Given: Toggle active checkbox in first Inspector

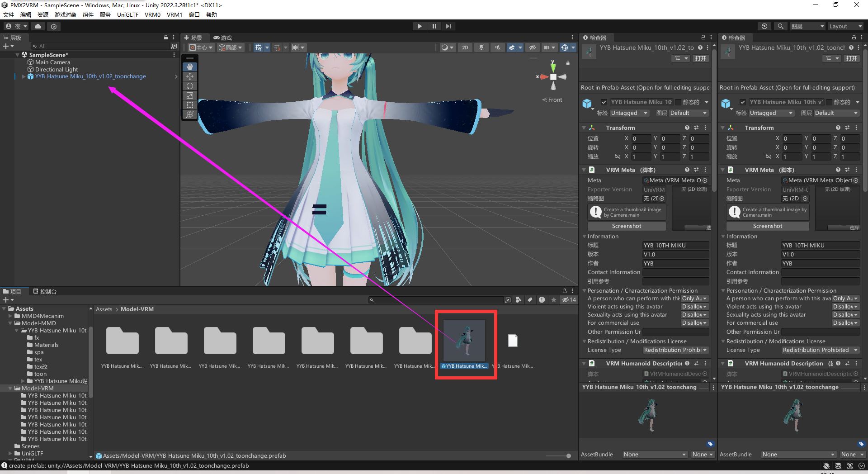Looking at the screenshot, I should point(604,102).
